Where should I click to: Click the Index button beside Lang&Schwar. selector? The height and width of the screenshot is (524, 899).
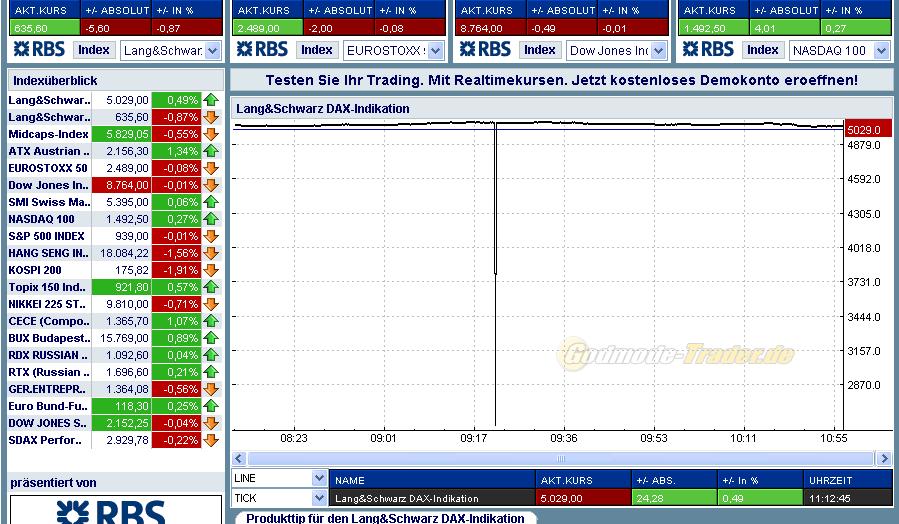click(94, 50)
